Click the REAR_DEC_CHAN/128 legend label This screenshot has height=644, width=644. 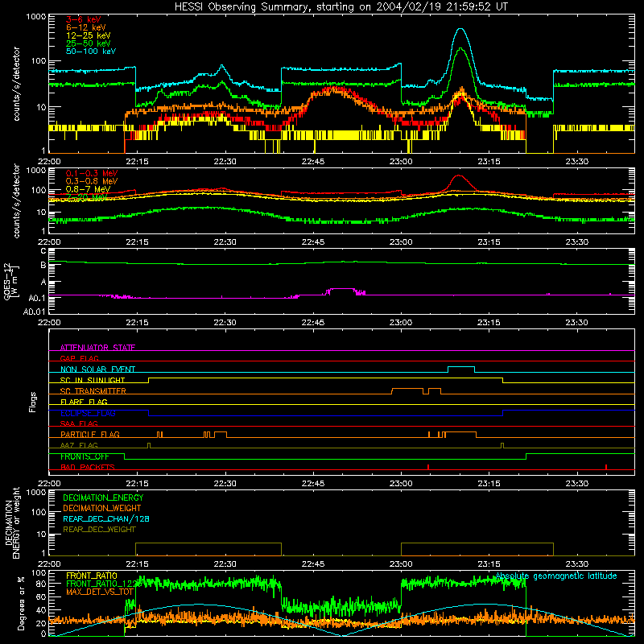106,518
